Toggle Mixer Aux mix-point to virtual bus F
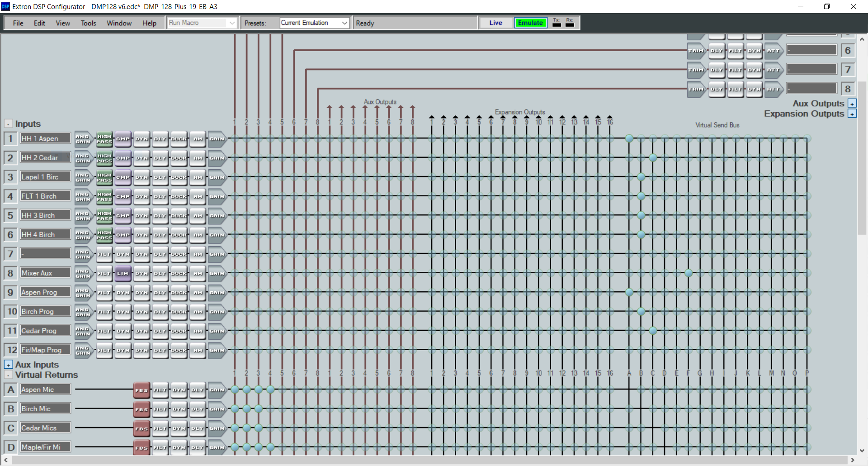 click(689, 273)
